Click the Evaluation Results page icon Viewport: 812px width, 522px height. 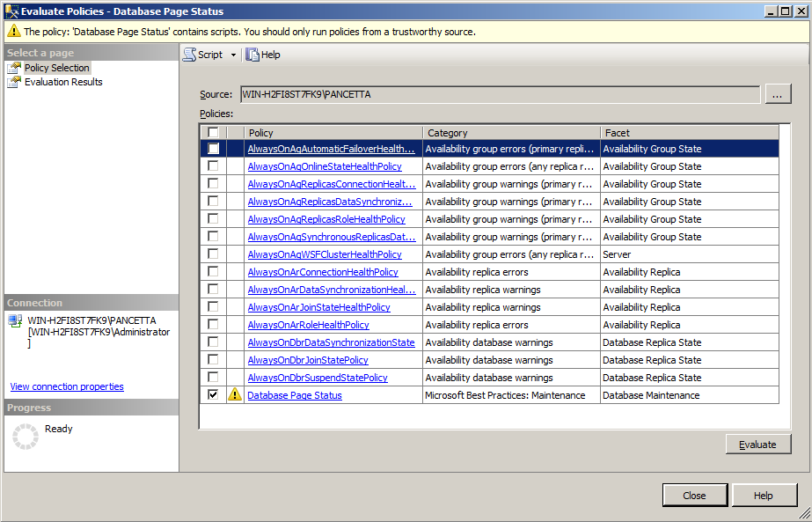click(x=14, y=82)
